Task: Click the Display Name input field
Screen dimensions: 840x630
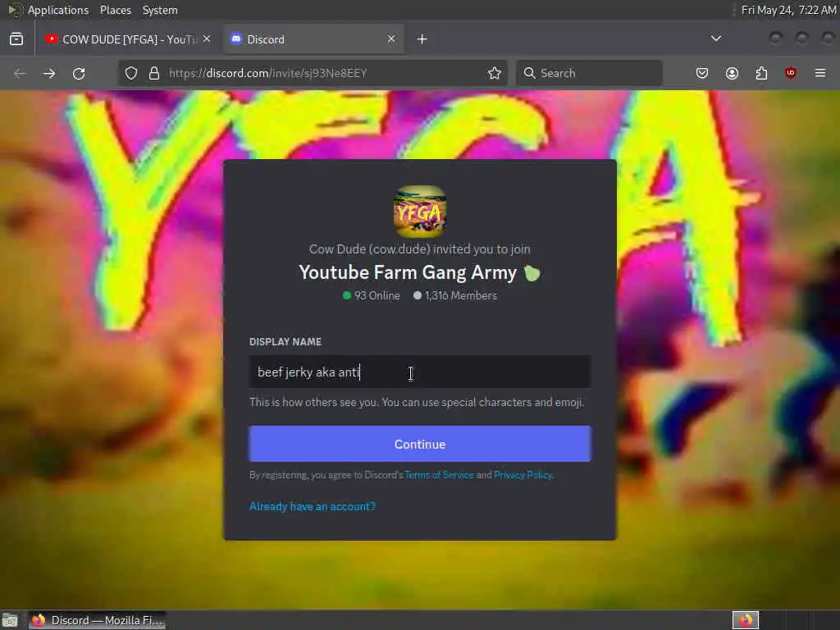Action: pos(420,372)
